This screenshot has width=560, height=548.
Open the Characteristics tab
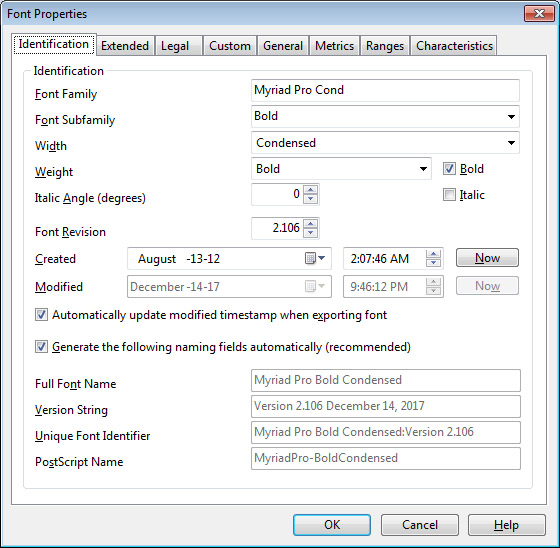(x=454, y=46)
